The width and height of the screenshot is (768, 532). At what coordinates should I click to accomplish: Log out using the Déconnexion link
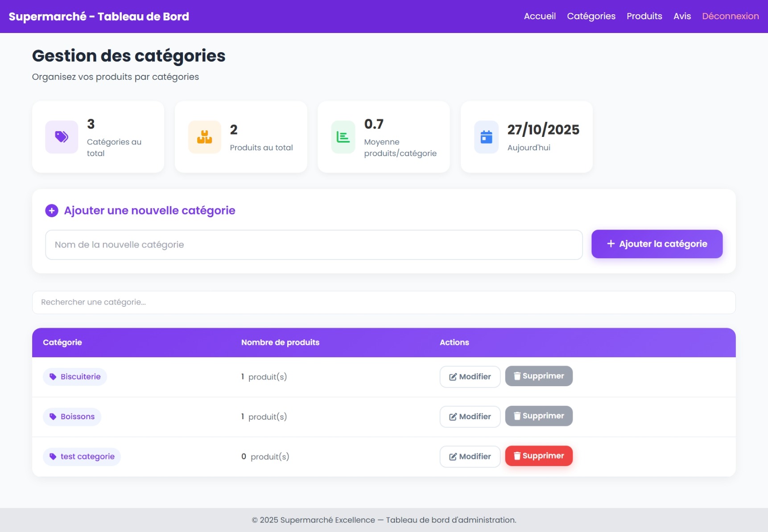pos(730,16)
